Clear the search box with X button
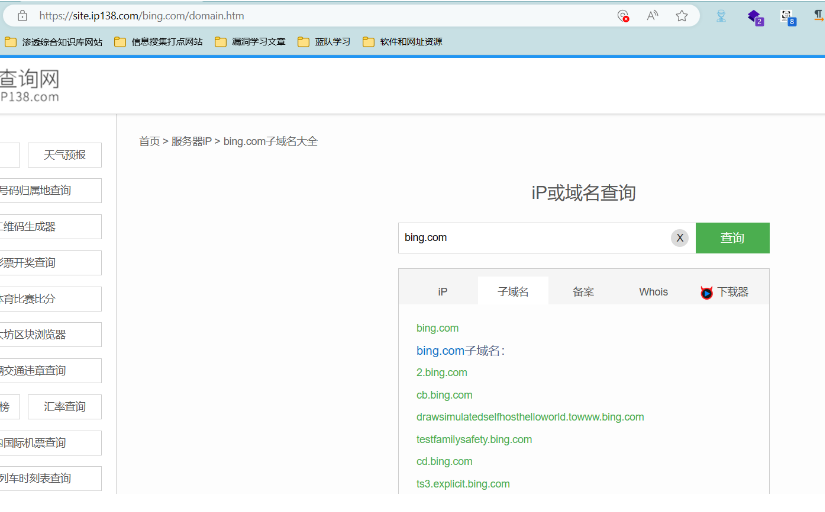This screenshot has width=825, height=512. click(x=680, y=238)
